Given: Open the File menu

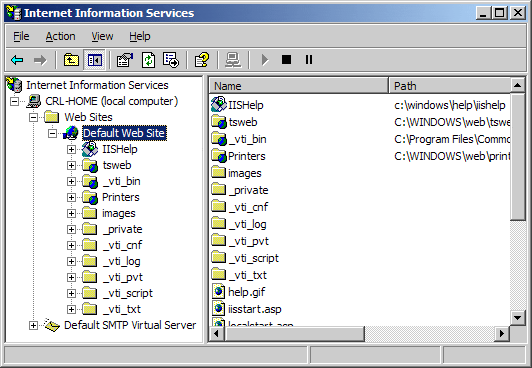Looking at the screenshot, I should pyautogui.click(x=21, y=36).
